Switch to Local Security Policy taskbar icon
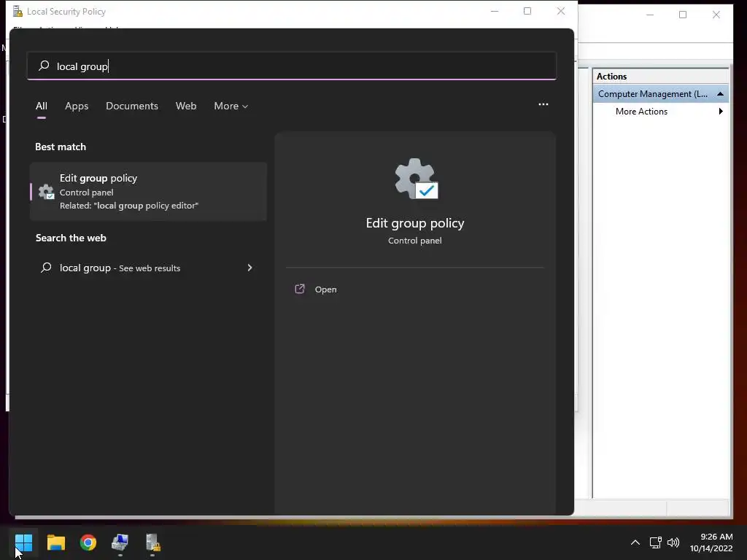The image size is (747, 560). click(x=152, y=542)
